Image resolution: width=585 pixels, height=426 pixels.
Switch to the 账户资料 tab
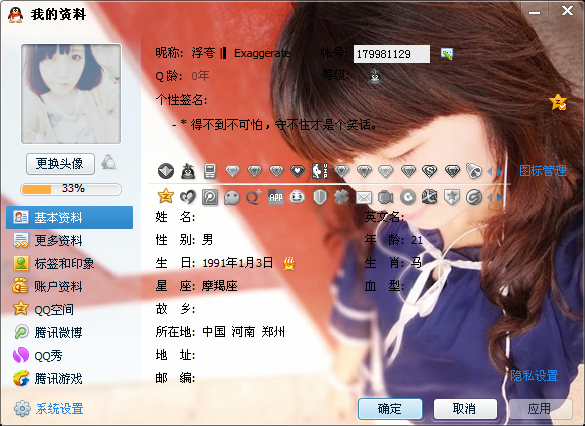pos(69,286)
